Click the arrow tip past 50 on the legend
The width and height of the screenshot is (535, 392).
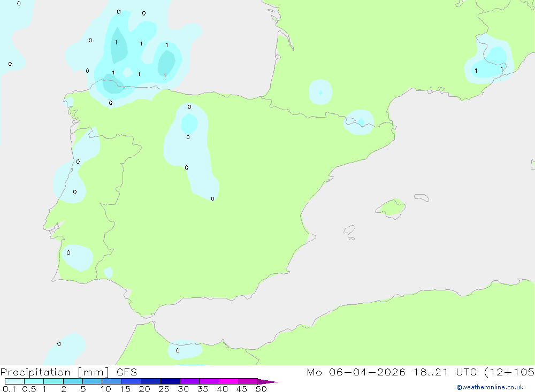(x=268, y=382)
